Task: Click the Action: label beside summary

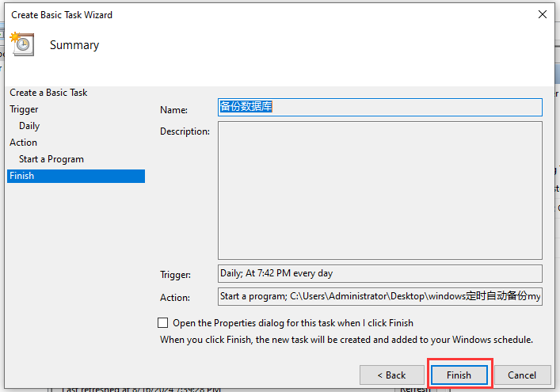Action: pos(175,298)
